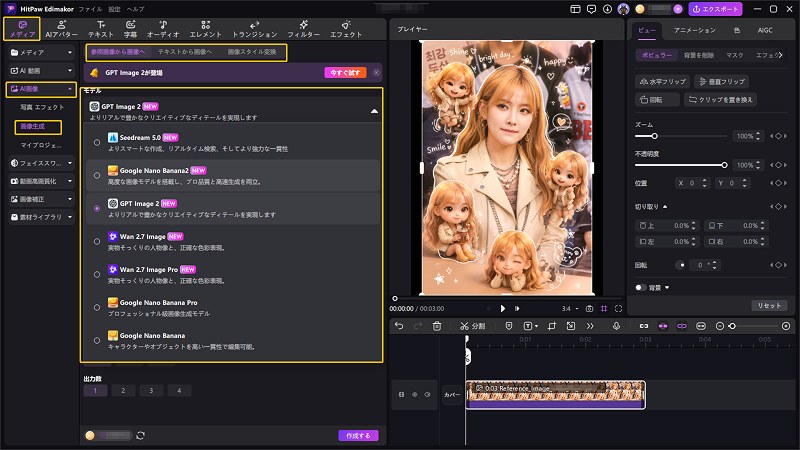Open the フィルター filters tool
The width and height of the screenshot is (800, 450).
pos(304,29)
